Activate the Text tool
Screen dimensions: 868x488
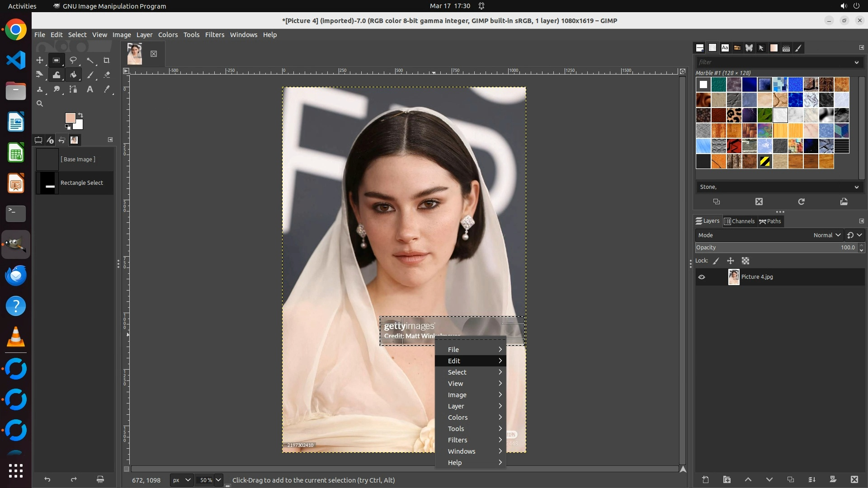tap(90, 89)
